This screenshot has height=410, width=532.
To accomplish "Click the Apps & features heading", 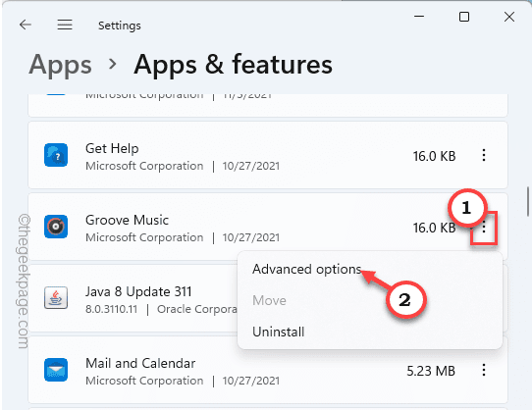I will (x=233, y=64).
